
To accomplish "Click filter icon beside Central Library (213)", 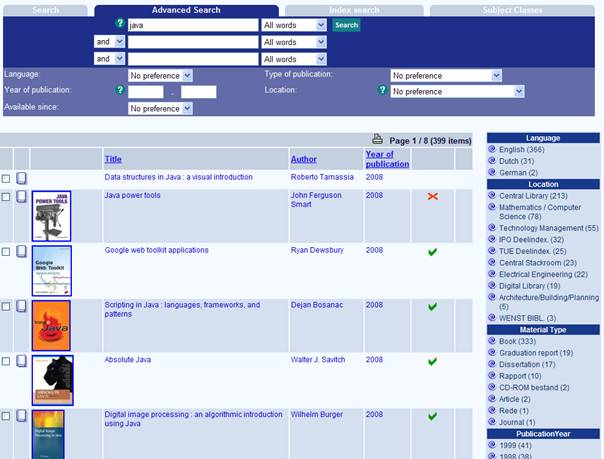I will coord(492,195).
